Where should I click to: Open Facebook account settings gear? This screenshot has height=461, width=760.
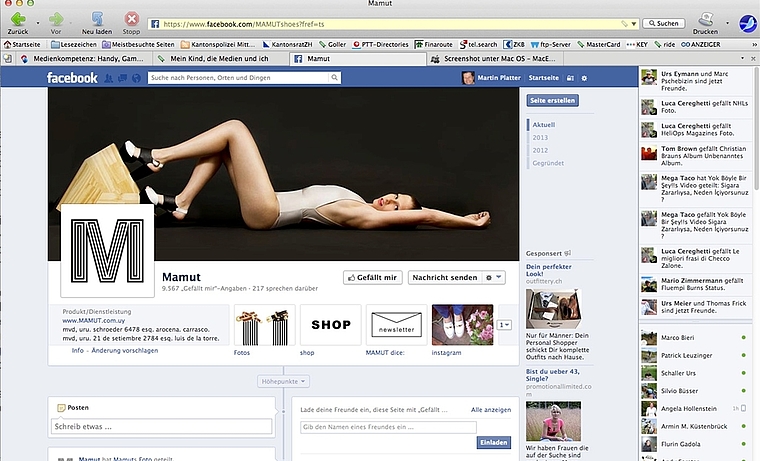tap(584, 78)
